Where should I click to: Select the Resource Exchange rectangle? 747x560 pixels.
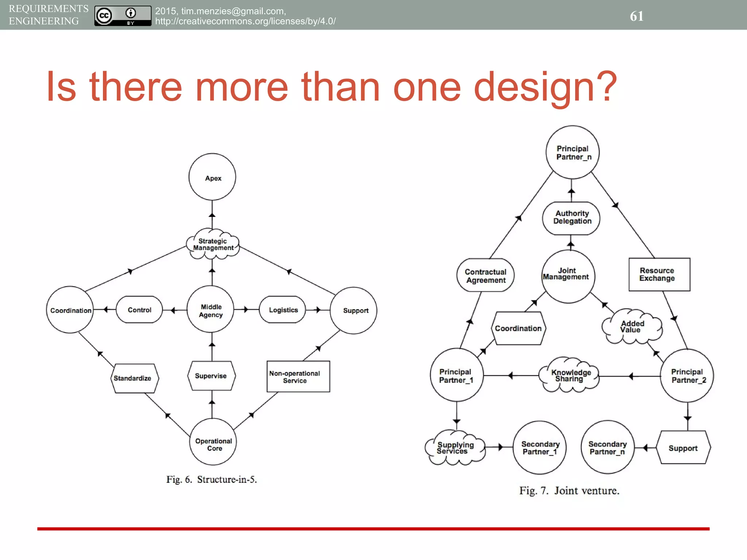(x=659, y=275)
